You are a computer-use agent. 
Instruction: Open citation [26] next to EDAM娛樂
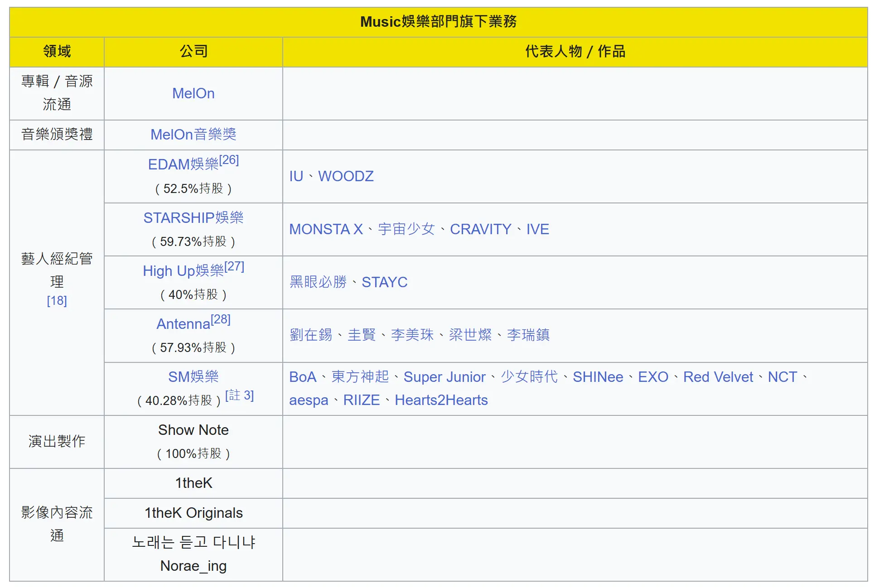click(x=229, y=160)
